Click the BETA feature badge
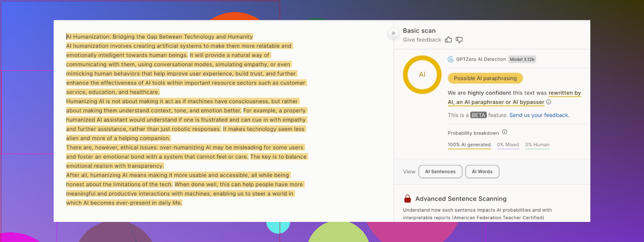 (478, 115)
